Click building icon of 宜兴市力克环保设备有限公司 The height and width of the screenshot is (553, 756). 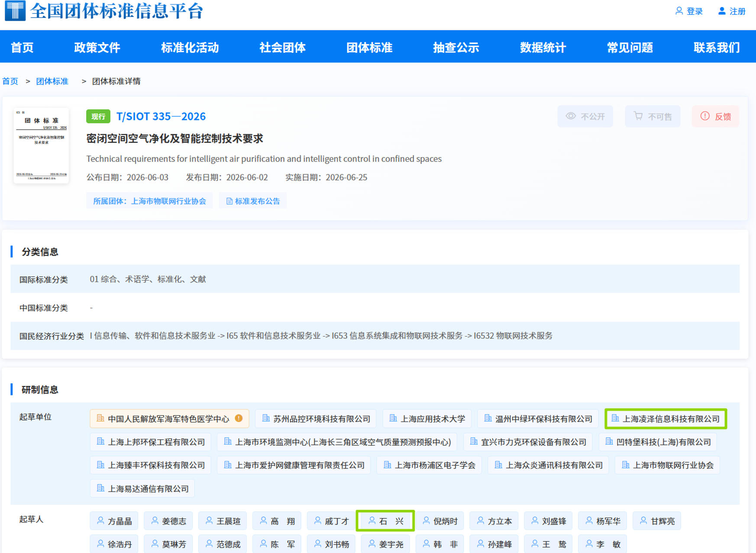(x=474, y=442)
